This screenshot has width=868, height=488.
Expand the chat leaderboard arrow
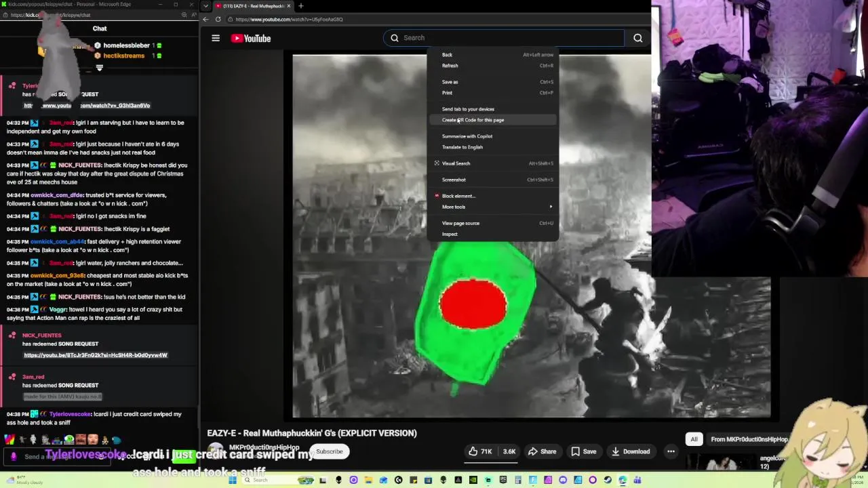point(100,68)
